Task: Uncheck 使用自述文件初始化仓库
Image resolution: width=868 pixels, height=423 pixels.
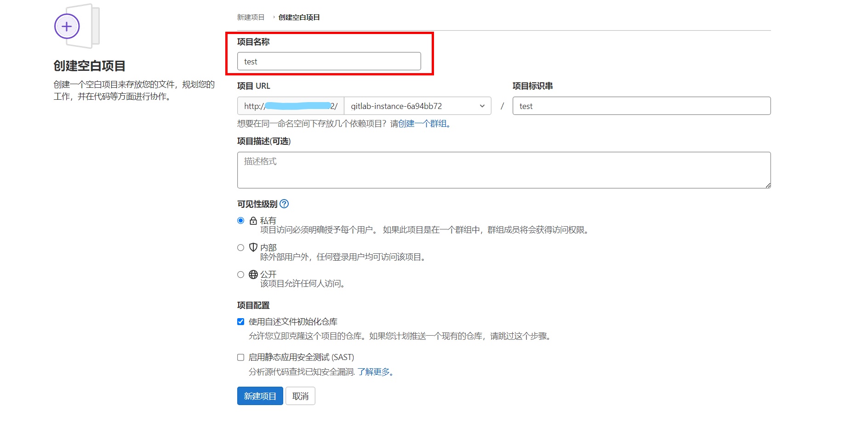Action: pyautogui.click(x=240, y=321)
